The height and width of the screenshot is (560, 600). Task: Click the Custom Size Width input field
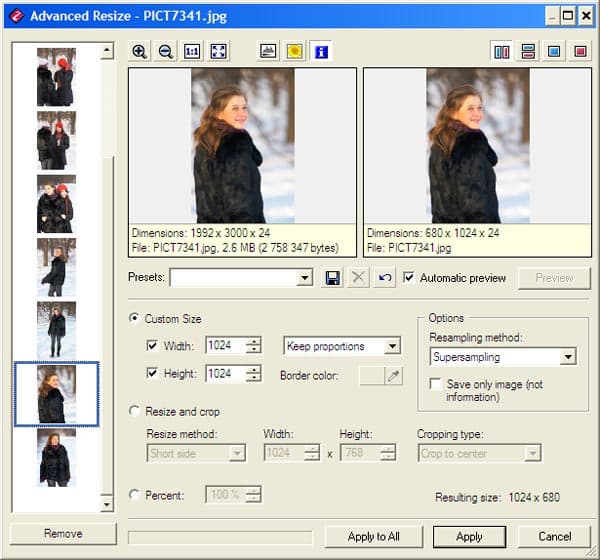(226, 345)
